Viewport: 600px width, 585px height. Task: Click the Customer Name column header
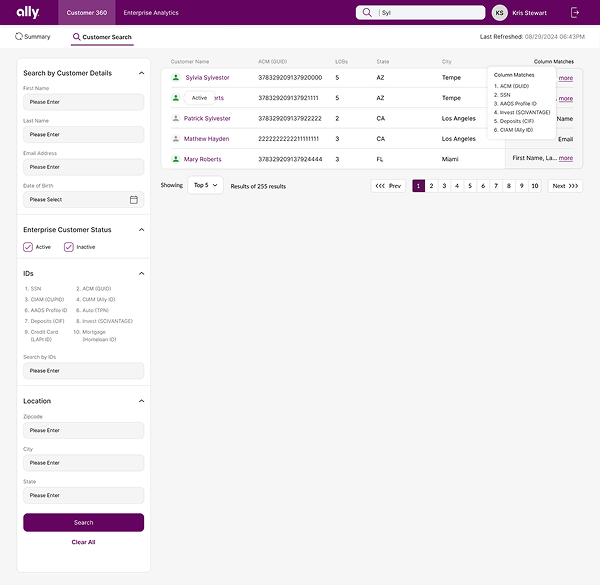click(190, 62)
